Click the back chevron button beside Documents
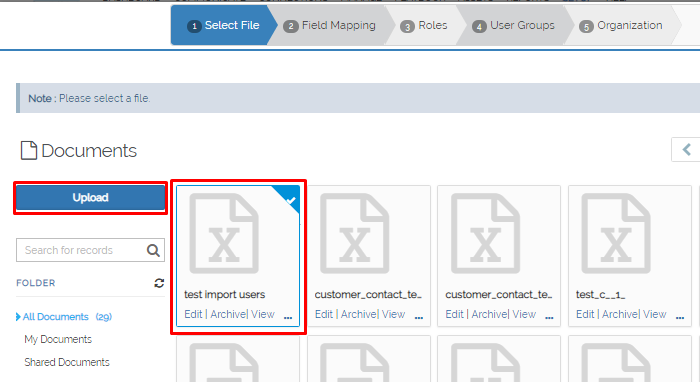 686,149
